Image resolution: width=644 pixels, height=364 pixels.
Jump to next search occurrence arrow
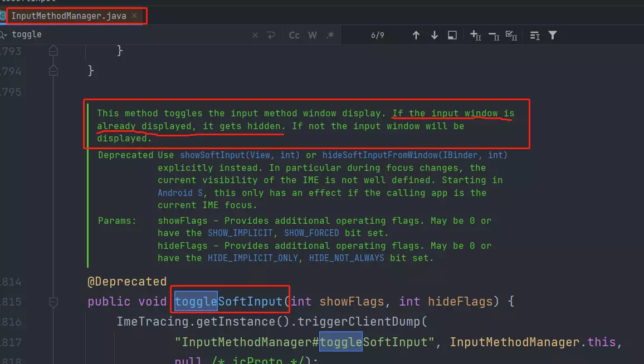pyautogui.click(x=434, y=35)
